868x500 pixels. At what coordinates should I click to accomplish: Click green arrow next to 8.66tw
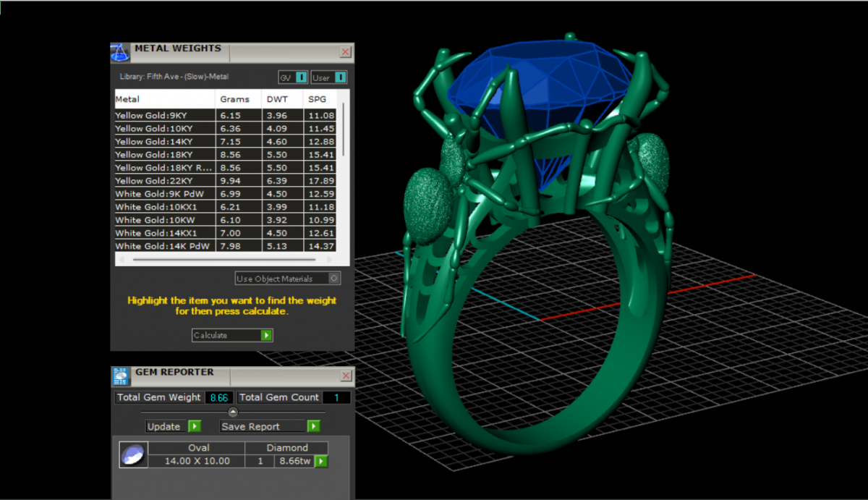(x=321, y=461)
